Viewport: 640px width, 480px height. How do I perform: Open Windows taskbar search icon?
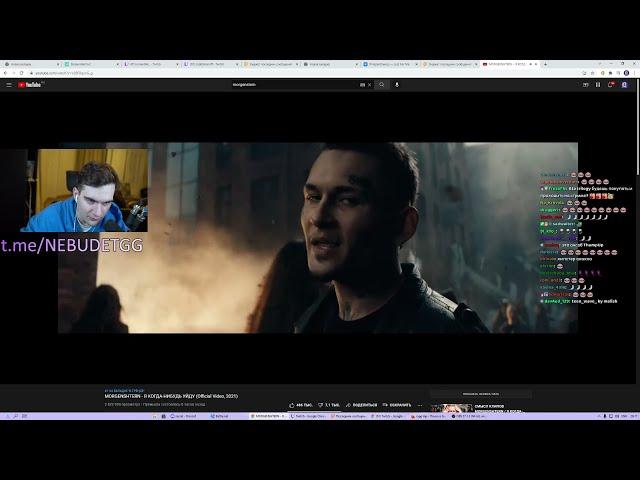[x=16, y=416]
